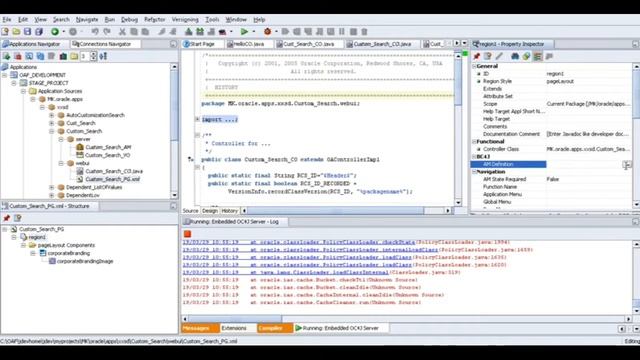Viewport: 640px width, 360px height.
Task: Expand the Cust_Search package node
Action: (x=52, y=123)
